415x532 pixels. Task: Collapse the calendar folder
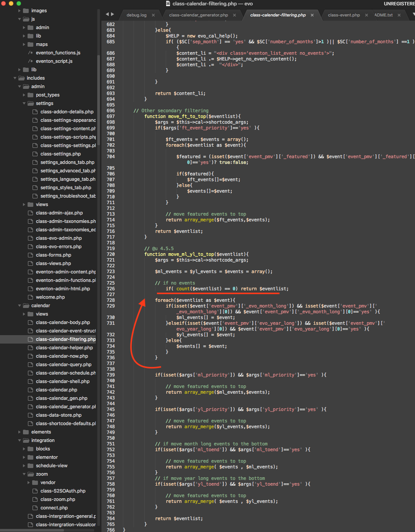click(20, 306)
